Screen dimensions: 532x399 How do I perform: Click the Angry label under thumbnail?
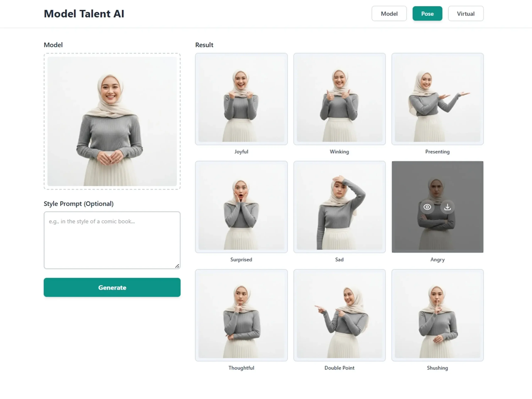(x=437, y=260)
